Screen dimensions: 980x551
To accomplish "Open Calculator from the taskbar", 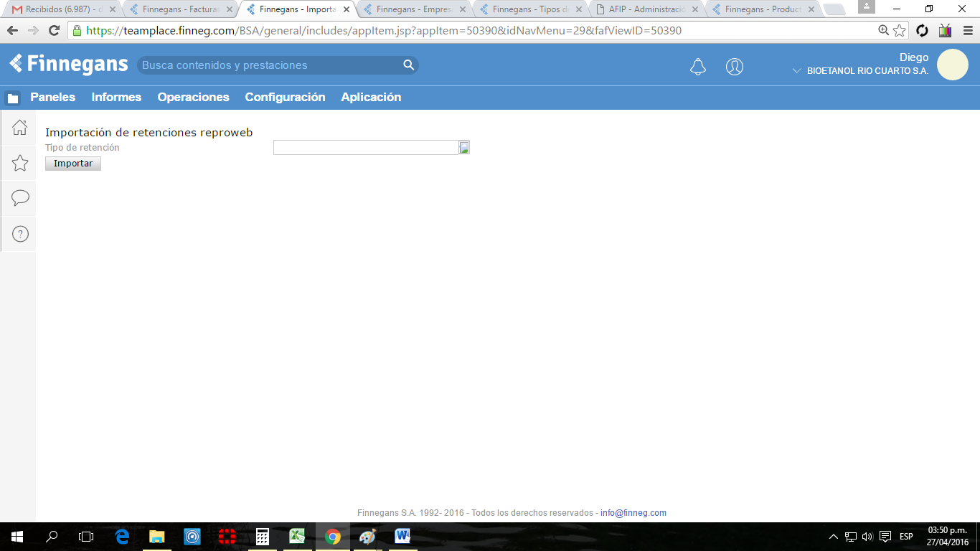I will [263, 537].
